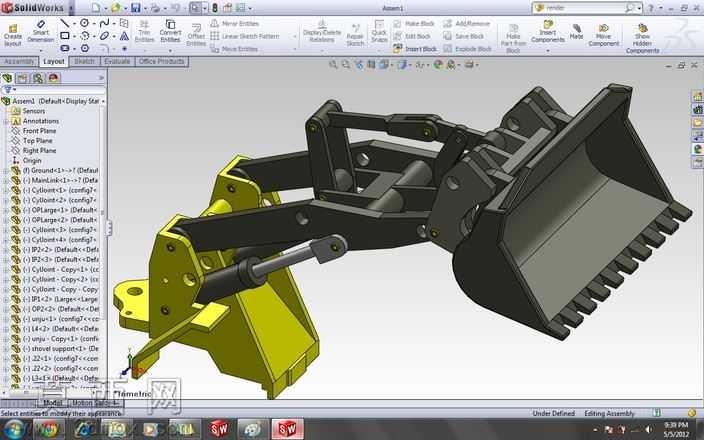The image size is (704, 440).
Task: Click Move Entities
Action: [234, 48]
